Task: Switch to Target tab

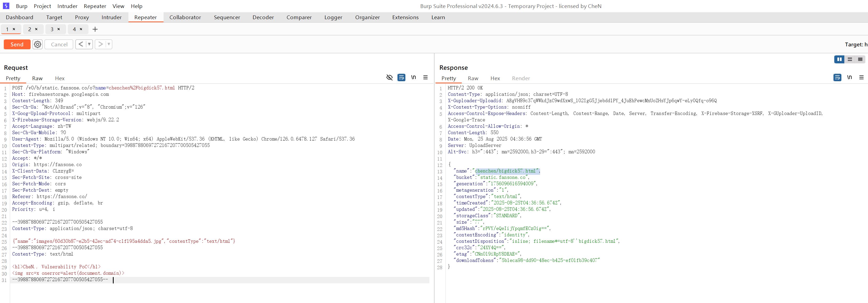Action: (54, 17)
